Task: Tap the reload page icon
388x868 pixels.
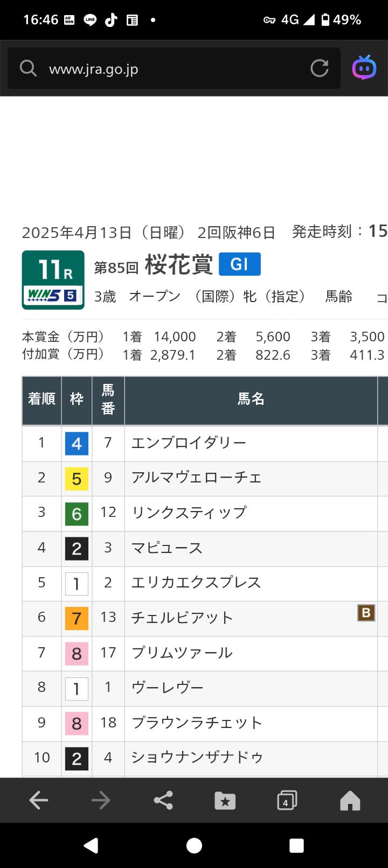Action: (x=319, y=68)
